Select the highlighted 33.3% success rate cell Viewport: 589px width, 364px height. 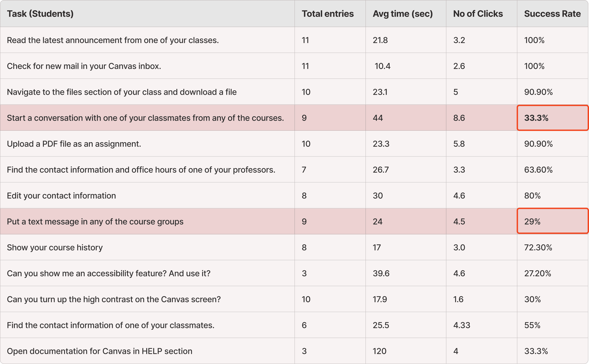click(x=552, y=118)
